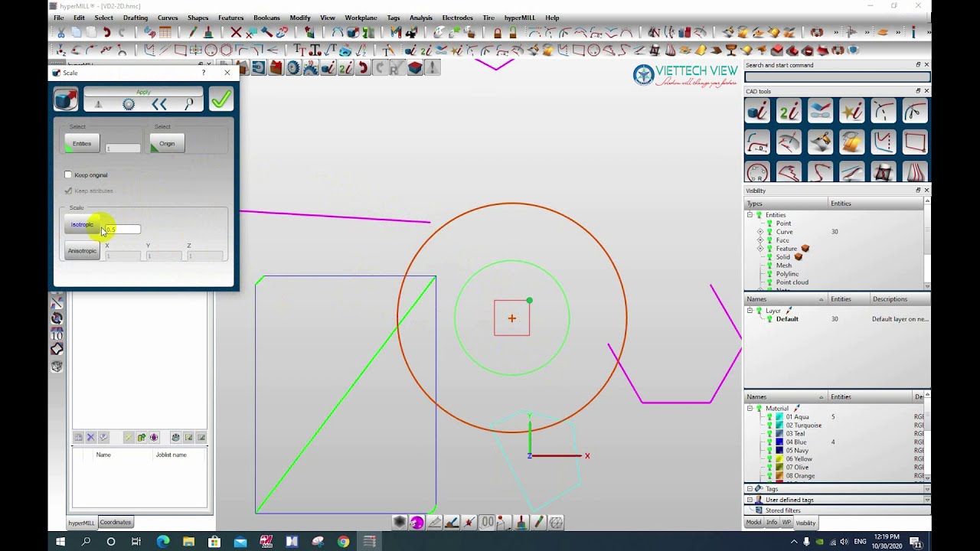Open the Tags section dropdown arrow
Image resolution: width=980 pixels, height=551 pixels.
926,489
